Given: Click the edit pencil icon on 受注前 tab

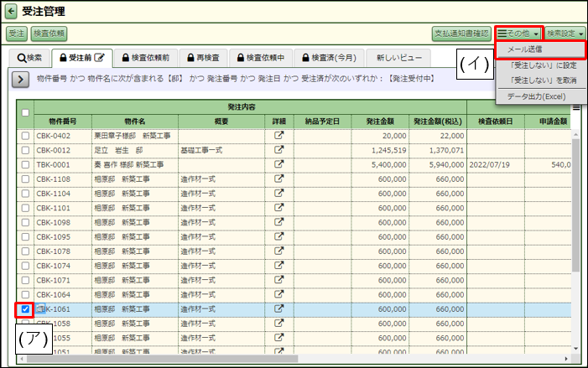Looking at the screenshot, I should point(99,57).
